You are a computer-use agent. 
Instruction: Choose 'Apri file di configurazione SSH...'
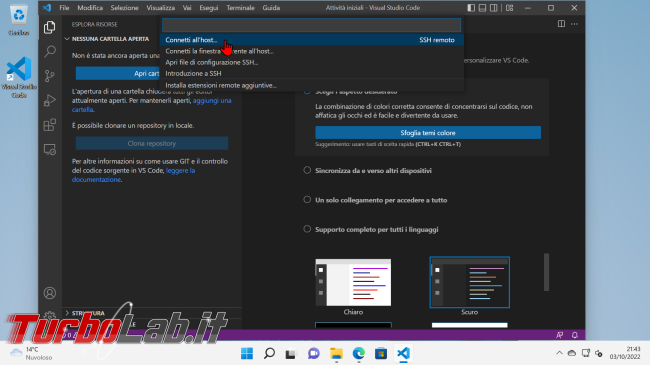coord(312,62)
